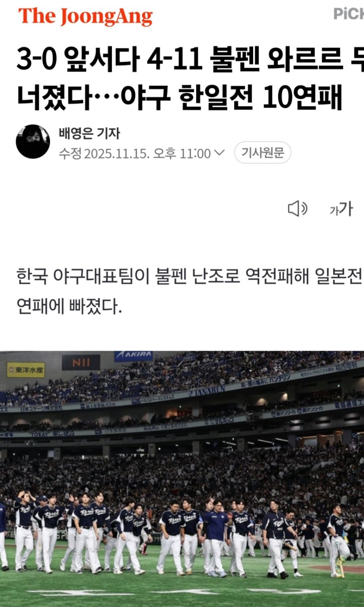Tap the headline line '야구 한일전 10연패'
This screenshot has width=364, height=607.
[232, 98]
